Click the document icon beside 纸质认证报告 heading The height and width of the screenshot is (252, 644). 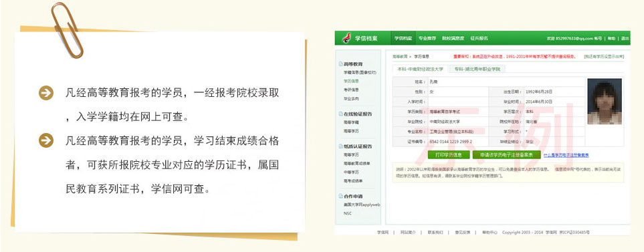pos(340,146)
